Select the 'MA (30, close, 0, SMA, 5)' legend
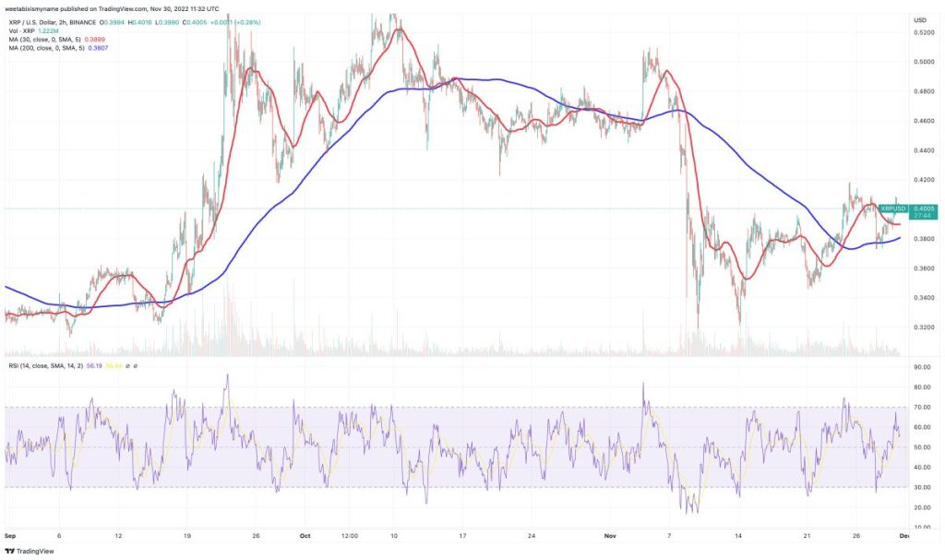This screenshot has height=560, width=945. [44, 39]
